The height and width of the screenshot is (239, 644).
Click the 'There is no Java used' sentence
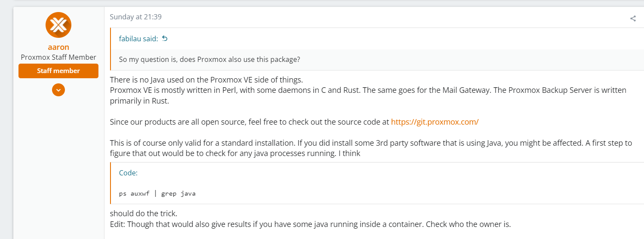[x=206, y=80]
